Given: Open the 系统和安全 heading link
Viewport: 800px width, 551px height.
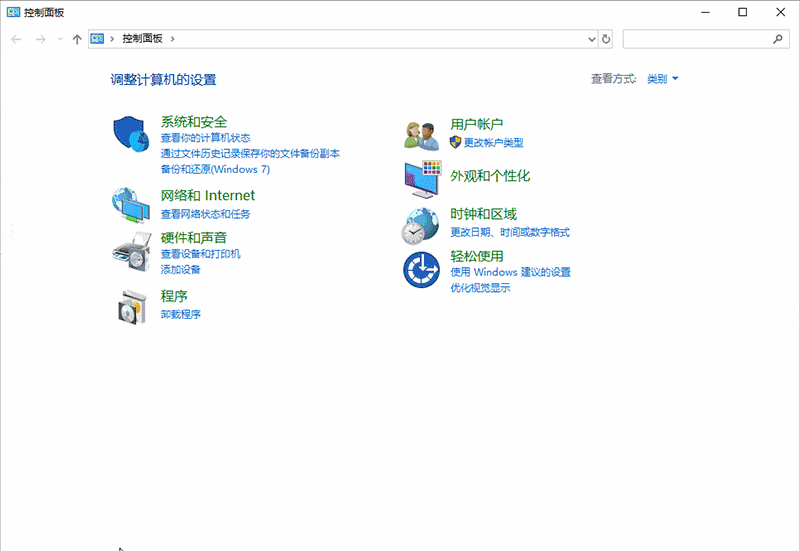Looking at the screenshot, I should [194, 122].
